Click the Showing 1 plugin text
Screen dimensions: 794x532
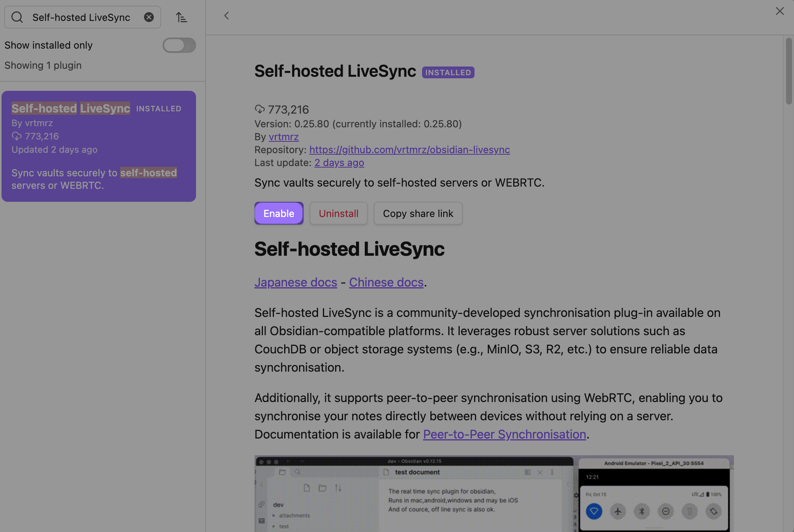(43, 65)
